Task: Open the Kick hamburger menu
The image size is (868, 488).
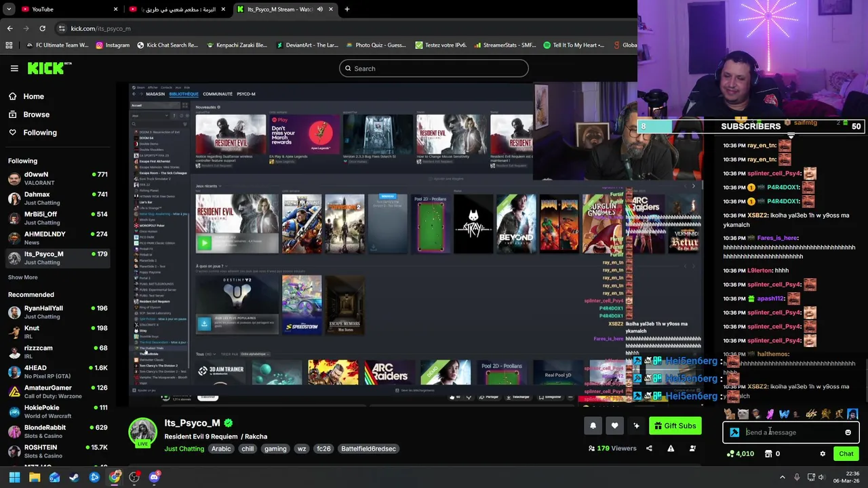Action: coord(14,68)
